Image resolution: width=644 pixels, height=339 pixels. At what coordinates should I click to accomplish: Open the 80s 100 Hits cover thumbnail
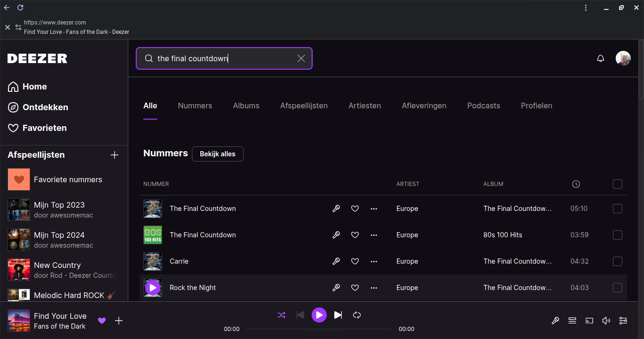click(153, 235)
